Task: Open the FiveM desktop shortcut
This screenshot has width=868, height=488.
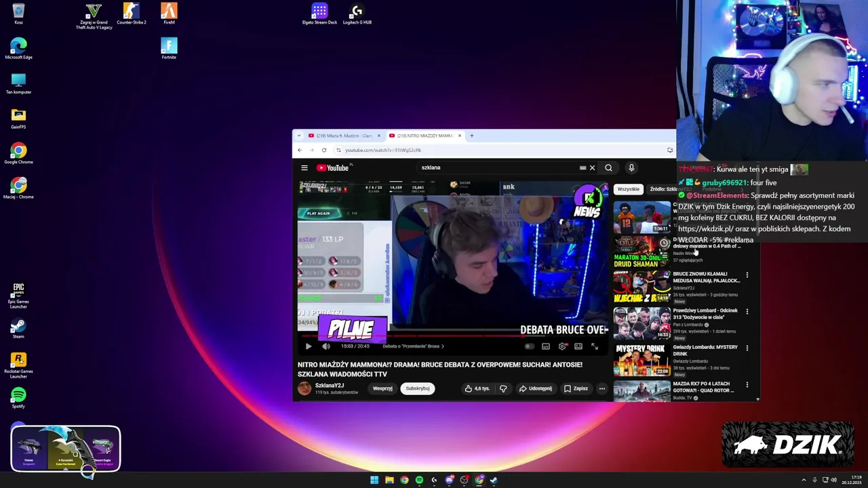Action: coord(169,14)
